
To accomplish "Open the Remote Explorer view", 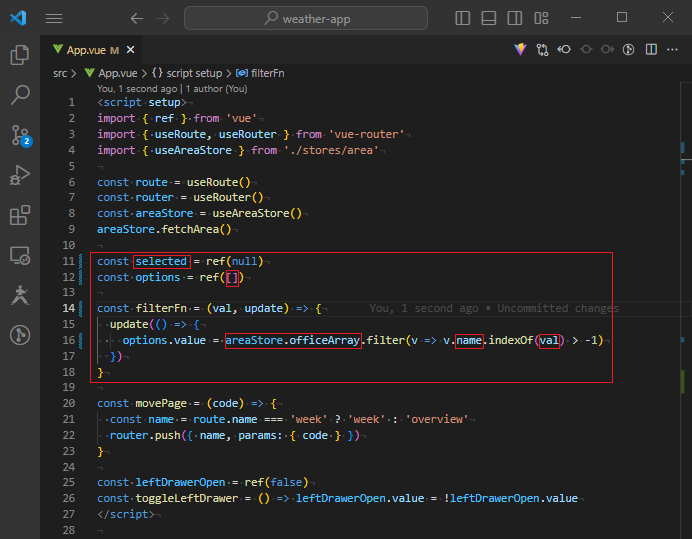I will pyautogui.click(x=20, y=256).
